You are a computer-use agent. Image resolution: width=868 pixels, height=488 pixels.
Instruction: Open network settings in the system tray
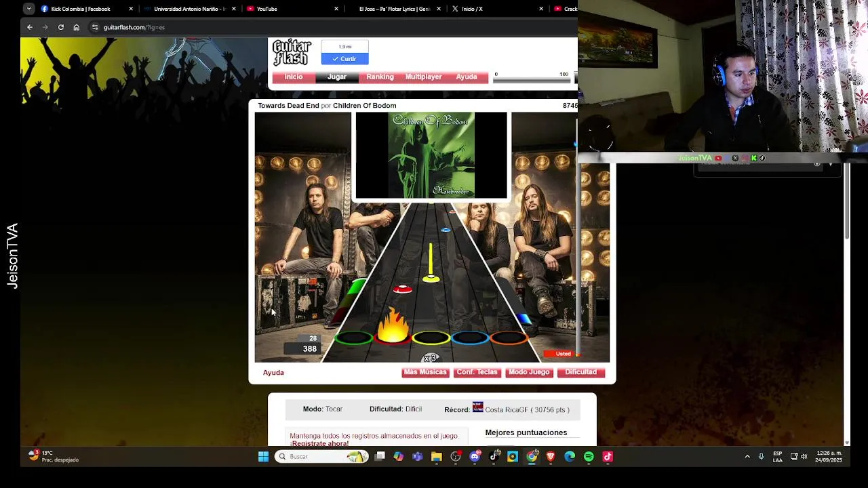(x=793, y=457)
